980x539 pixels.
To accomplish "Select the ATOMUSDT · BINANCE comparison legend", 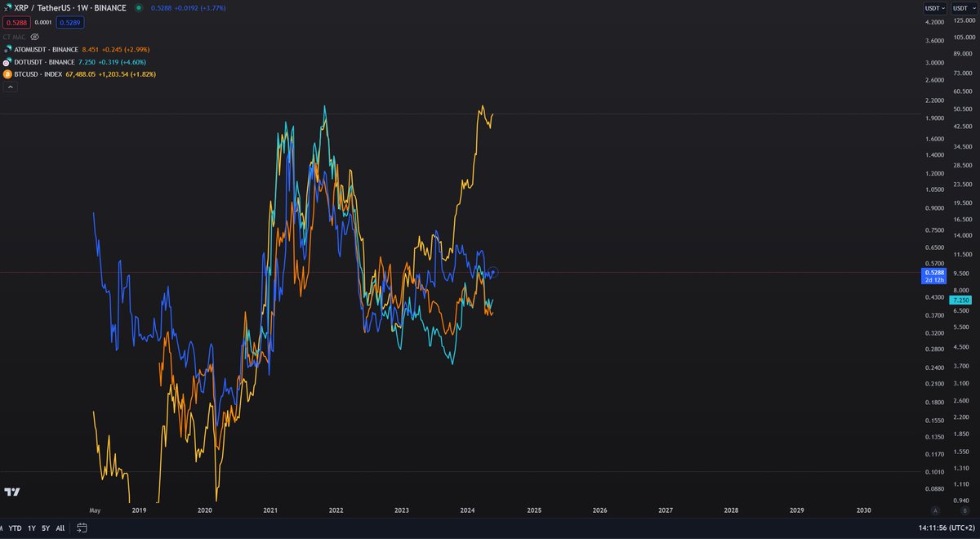I will point(47,49).
